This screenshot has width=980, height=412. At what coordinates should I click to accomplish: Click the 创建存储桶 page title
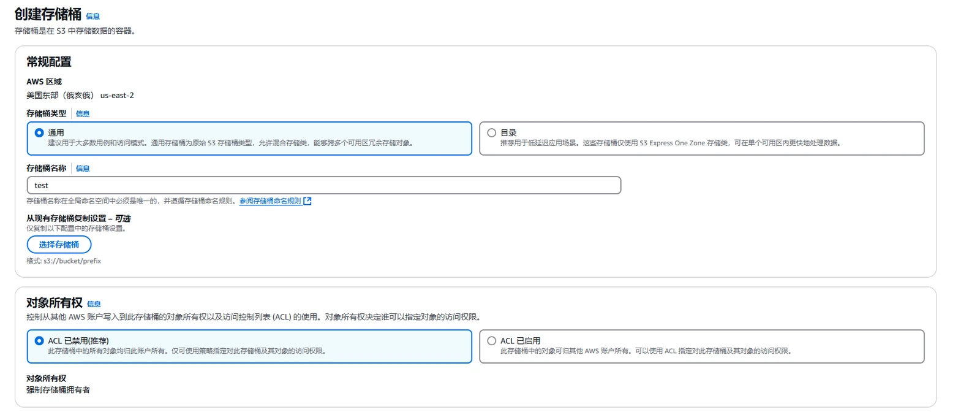48,14
